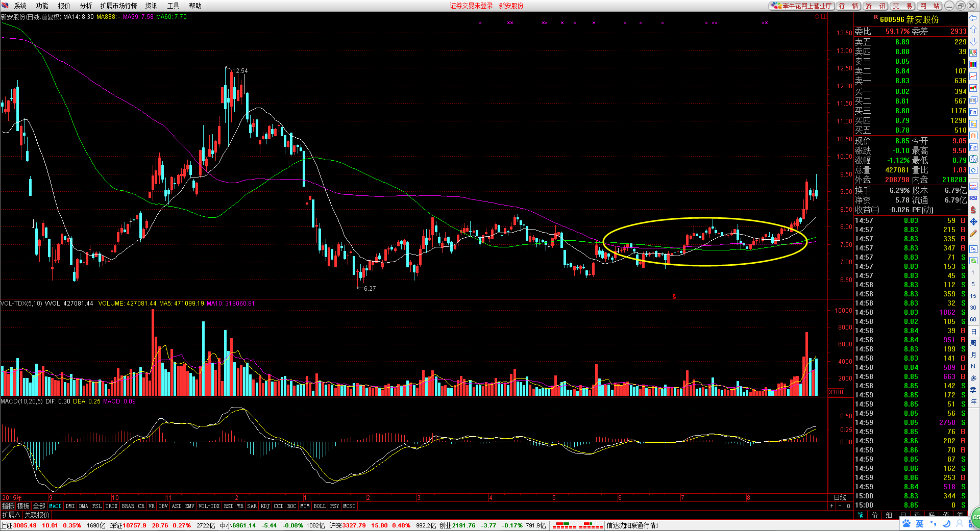
Task: Open the 资讯 menu
Action: pos(152,6)
